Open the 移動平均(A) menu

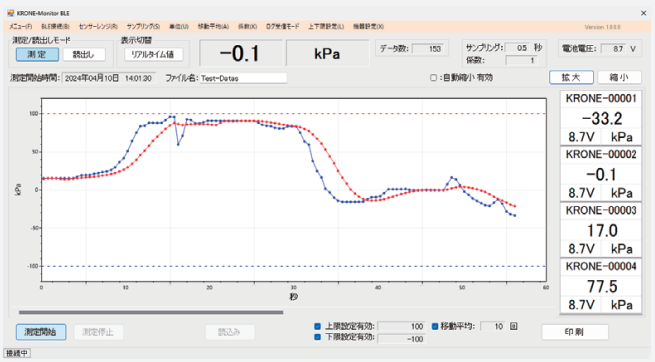click(213, 26)
